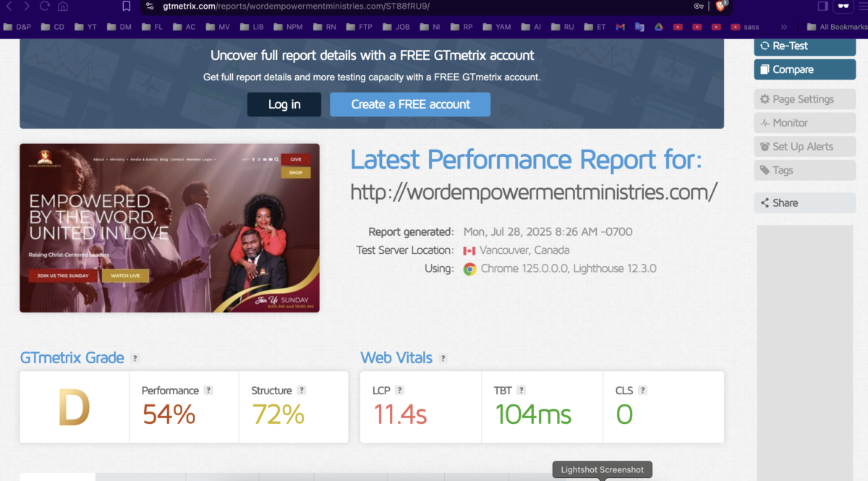Open the browser home page

[x=63, y=6]
